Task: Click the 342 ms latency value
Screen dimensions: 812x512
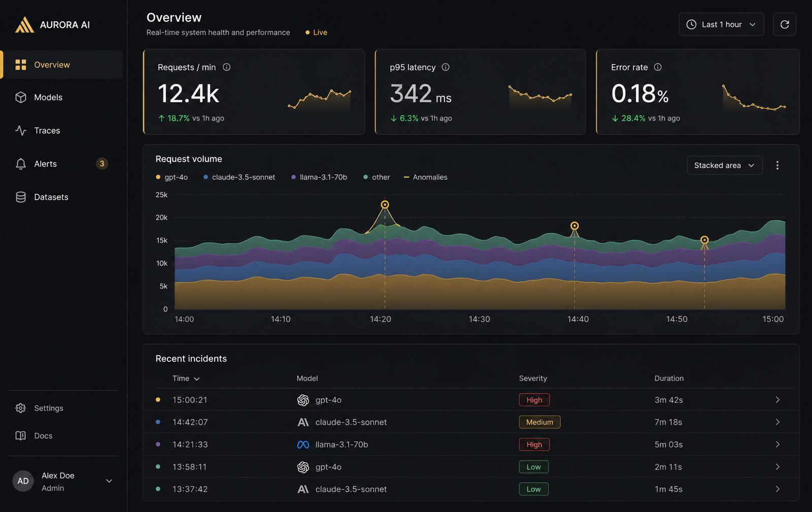Action: [x=421, y=94]
